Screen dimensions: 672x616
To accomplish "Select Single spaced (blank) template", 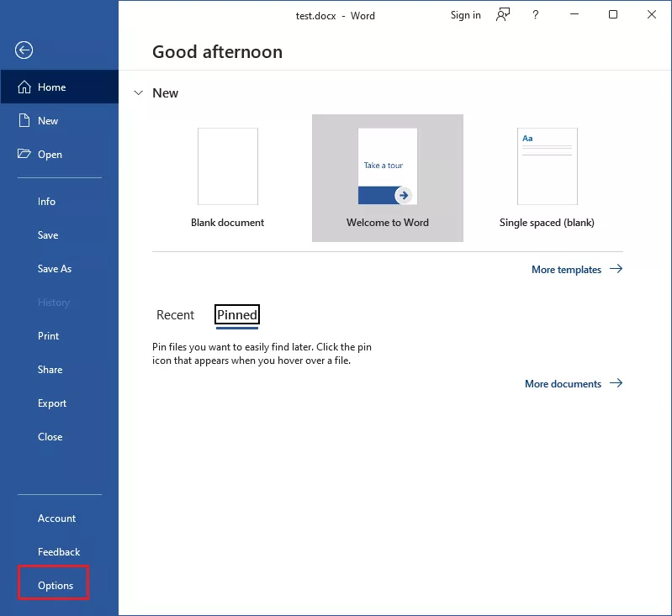I will click(547, 167).
